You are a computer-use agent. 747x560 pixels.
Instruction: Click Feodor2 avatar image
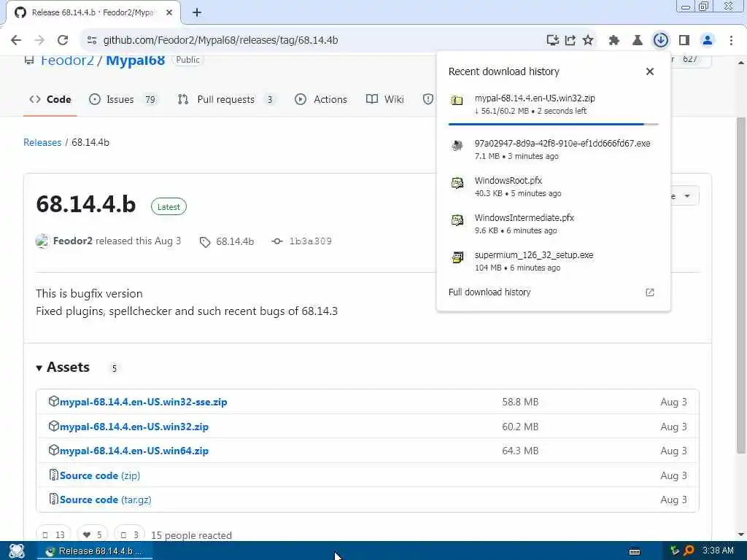pos(42,241)
